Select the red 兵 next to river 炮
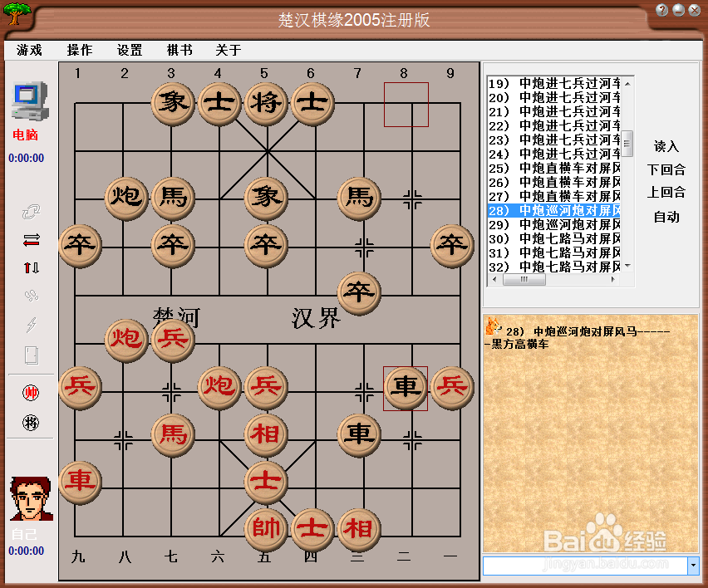Viewport: 708px width, 588px height. click(173, 340)
